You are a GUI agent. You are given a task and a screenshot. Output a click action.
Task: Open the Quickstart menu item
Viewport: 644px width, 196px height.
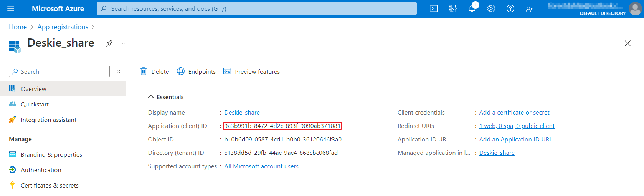click(63, 104)
